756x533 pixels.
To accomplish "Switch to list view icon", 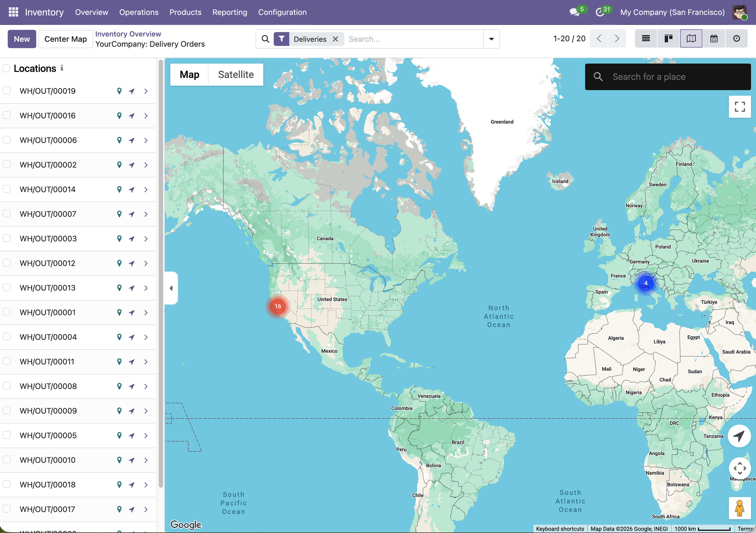I will (x=646, y=39).
